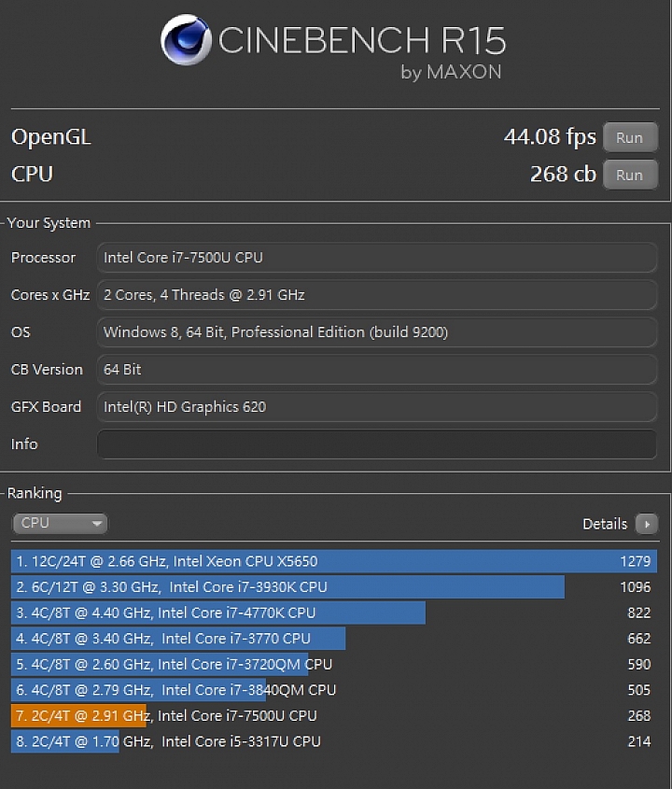Select the Core i7-4770K ranking row
Viewport: 672px width, 789px height.
333,613
